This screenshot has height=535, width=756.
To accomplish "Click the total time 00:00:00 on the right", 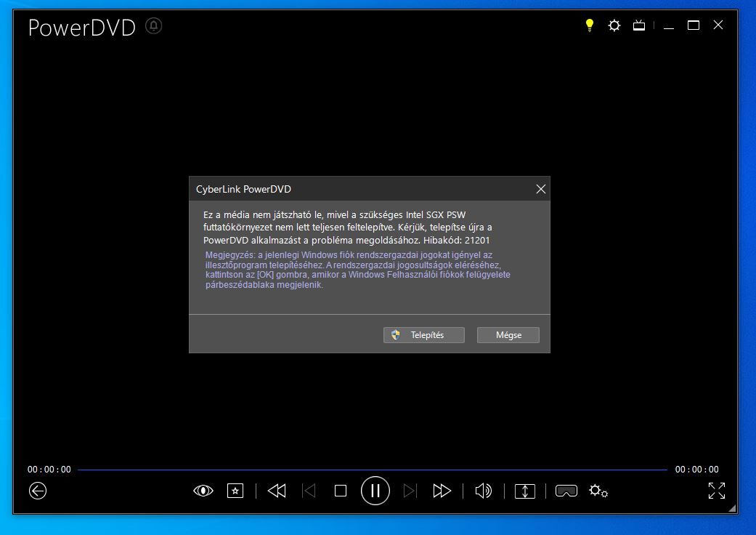I will [696, 470].
